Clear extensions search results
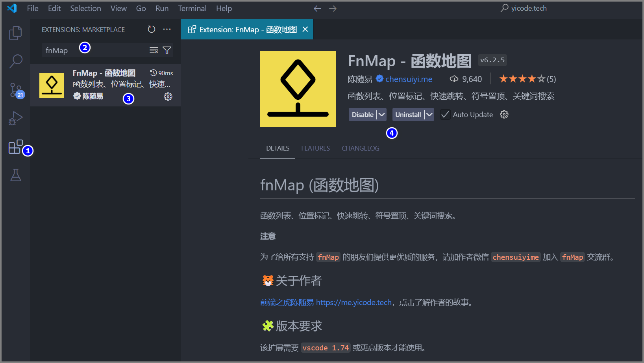 [154, 50]
